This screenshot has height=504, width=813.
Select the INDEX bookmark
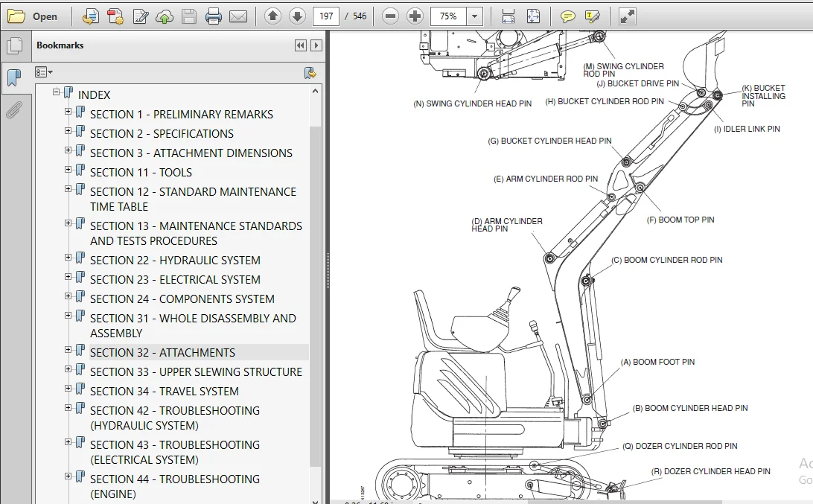[94, 95]
